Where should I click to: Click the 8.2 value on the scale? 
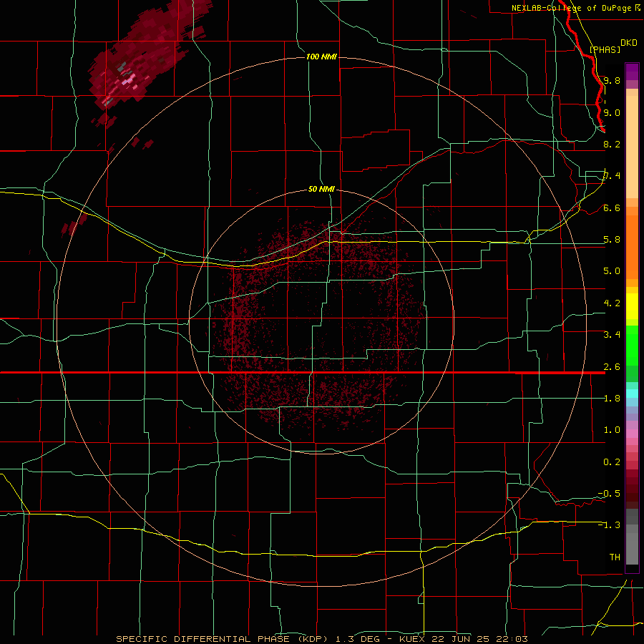point(612,144)
